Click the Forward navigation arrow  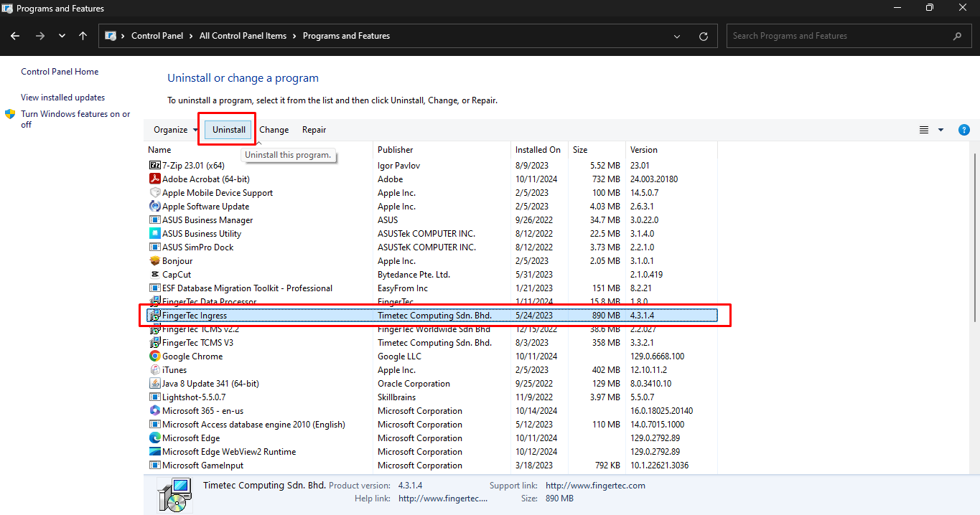click(x=40, y=36)
